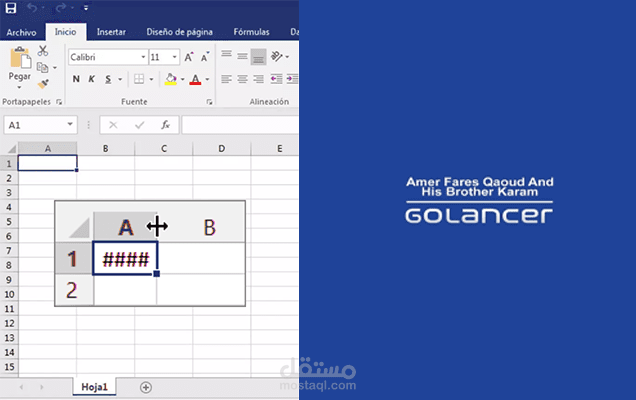Open the Fórmulas tab

[251, 32]
